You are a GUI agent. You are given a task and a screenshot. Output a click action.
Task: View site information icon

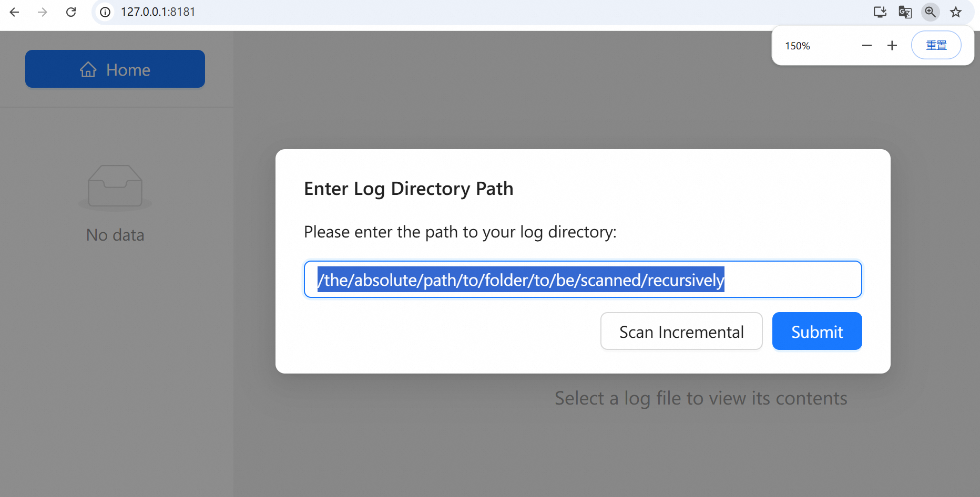pyautogui.click(x=105, y=12)
